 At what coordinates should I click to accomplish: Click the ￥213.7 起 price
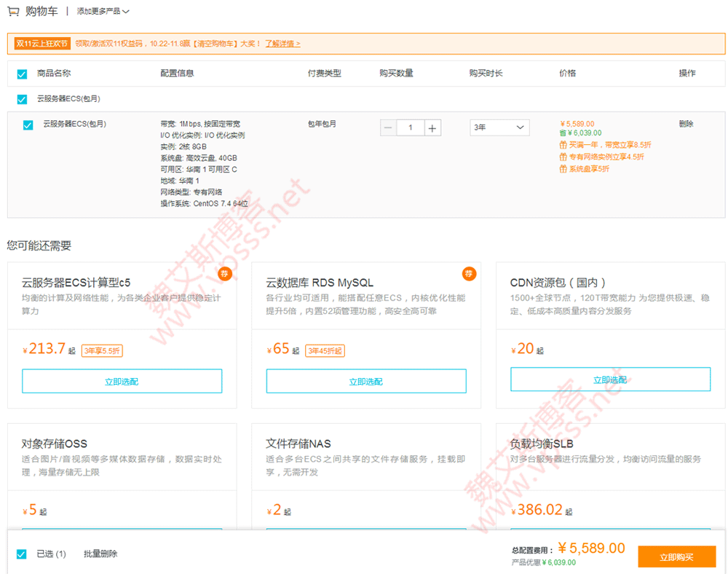pos(49,349)
